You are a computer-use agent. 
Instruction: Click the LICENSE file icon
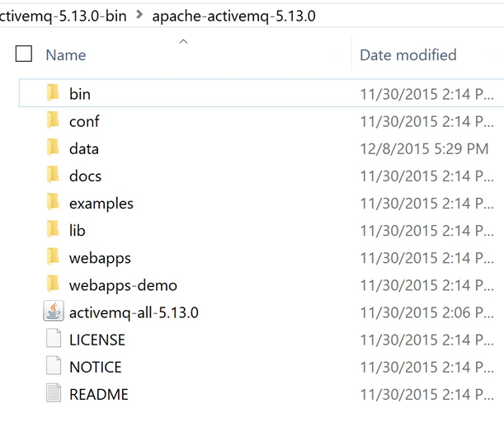coord(54,339)
